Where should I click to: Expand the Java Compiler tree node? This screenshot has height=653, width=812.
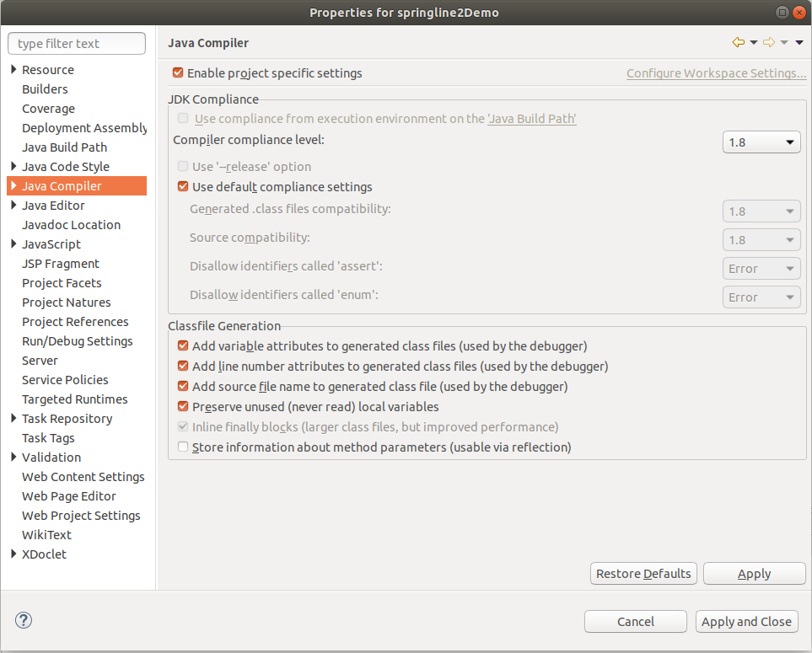13,186
